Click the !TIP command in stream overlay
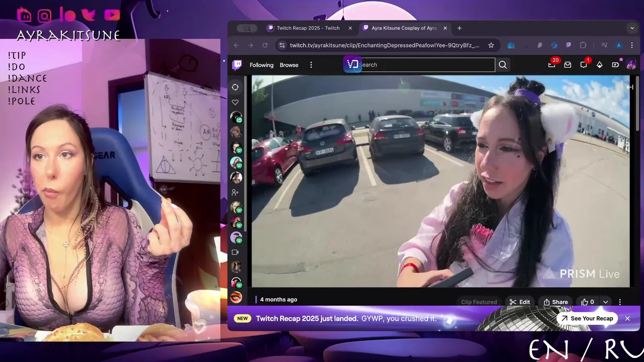Image resolution: width=644 pixels, height=362 pixels. pyautogui.click(x=17, y=56)
